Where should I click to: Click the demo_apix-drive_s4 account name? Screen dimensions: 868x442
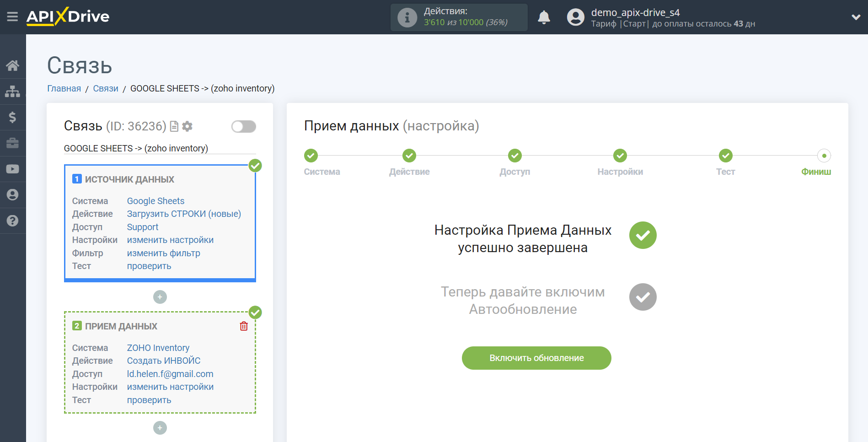tap(635, 12)
